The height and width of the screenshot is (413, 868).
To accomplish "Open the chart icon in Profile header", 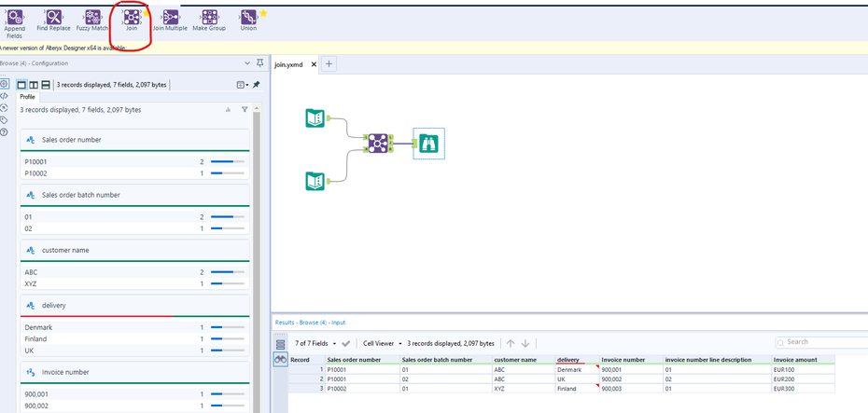I will coord(228,110).
